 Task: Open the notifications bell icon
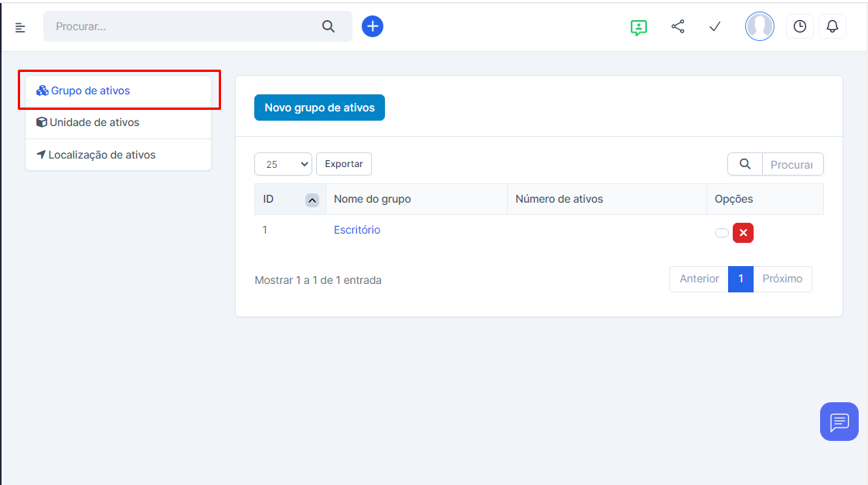(x=832, y=26)
